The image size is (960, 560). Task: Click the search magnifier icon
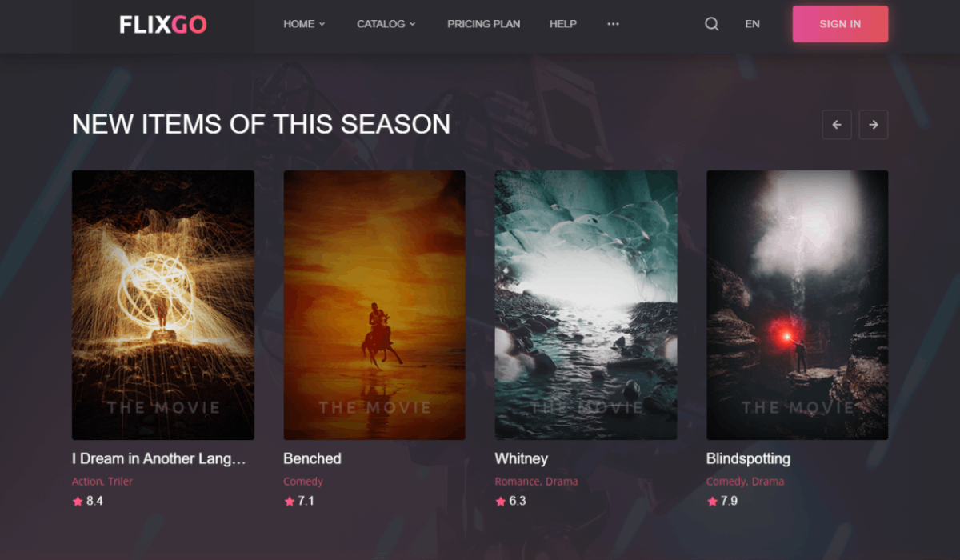[711, 24]
